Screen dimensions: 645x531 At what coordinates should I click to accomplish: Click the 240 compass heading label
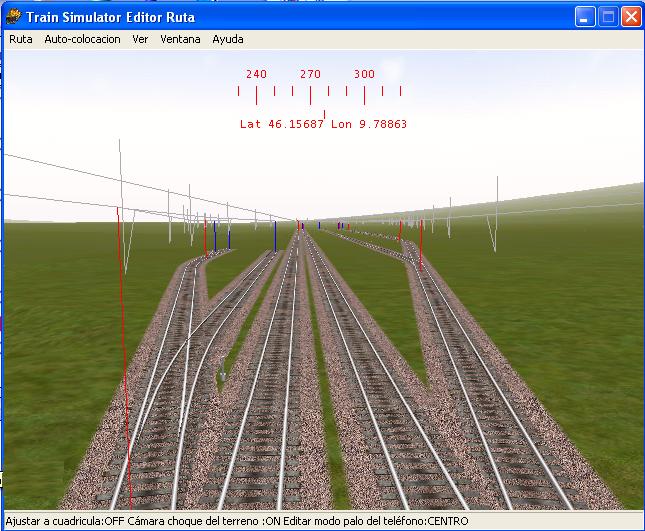(256, 74)
